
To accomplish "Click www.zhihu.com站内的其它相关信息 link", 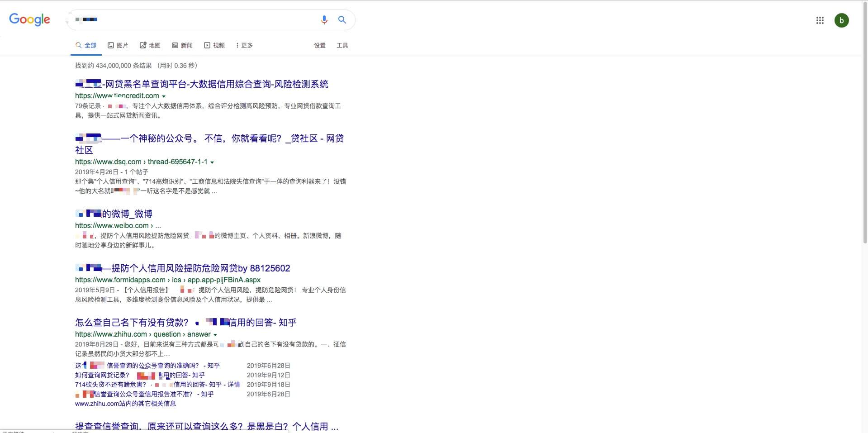I will [125, 404].
